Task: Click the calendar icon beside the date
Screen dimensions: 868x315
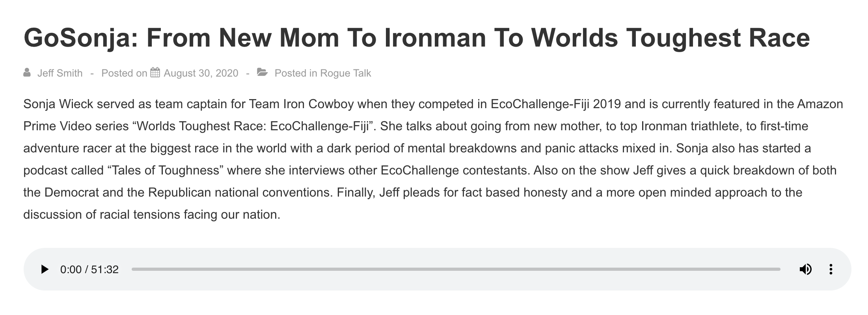Action: coord(155,73)
